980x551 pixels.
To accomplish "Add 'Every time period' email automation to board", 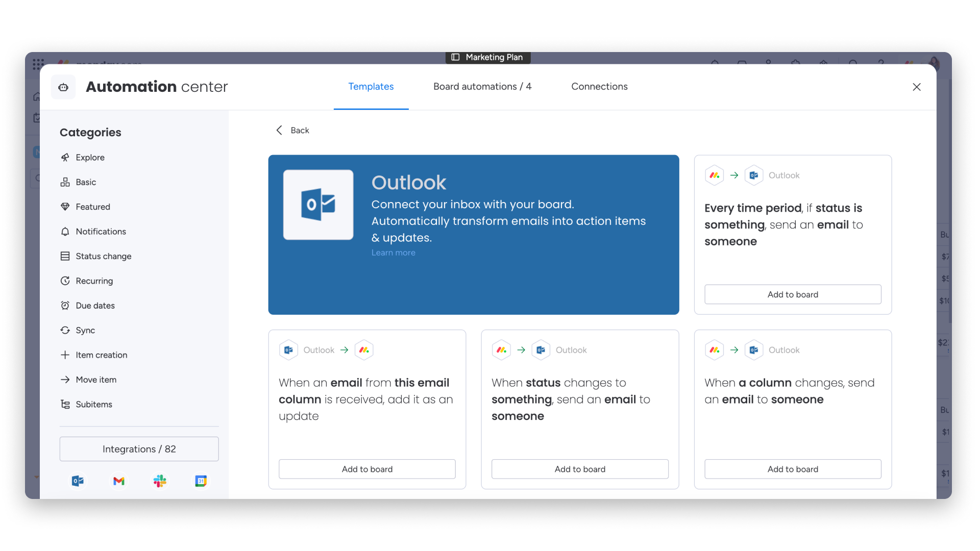I will click(793, 294).
